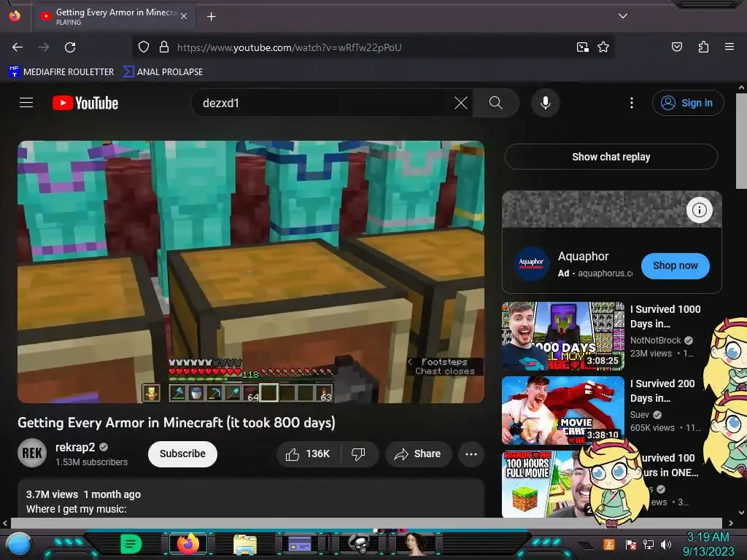The width and height of the screenshot is (747, 560).
Task: Open the portrait icon app in taskbar
Action: [415, 543]
